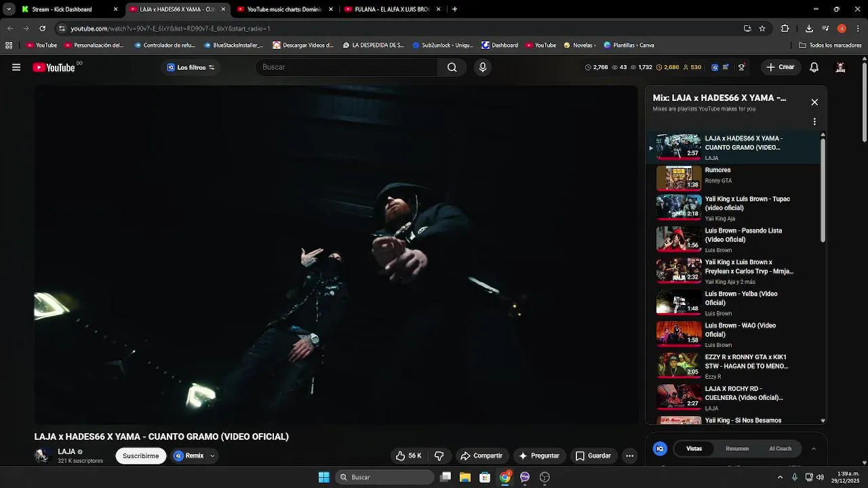Bookmark this page with the star
The width and height of the screenshot is (868, 488).
pyautogui.click(x=762, y=28)
